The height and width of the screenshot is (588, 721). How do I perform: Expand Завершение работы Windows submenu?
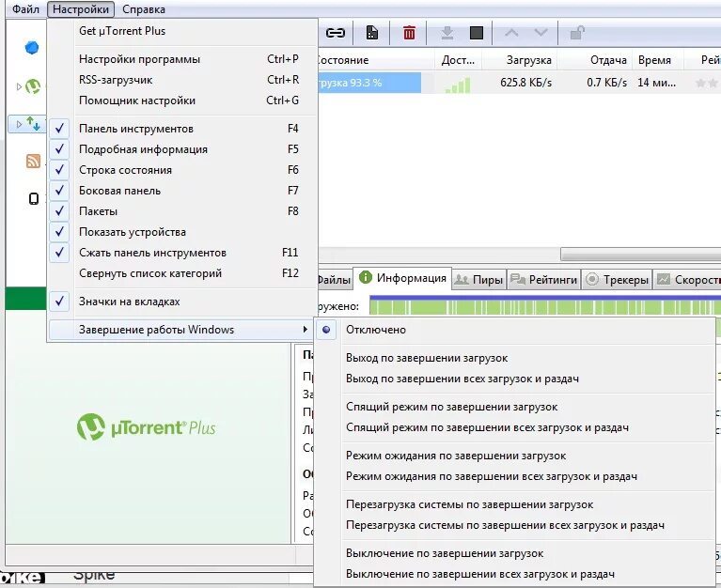click(180, 330)
